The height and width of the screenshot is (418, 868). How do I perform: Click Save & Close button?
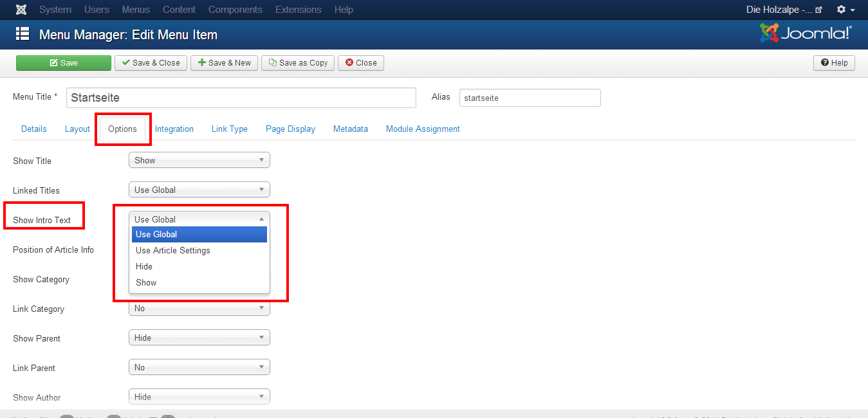pyautogui.click(x=151, y=62)
